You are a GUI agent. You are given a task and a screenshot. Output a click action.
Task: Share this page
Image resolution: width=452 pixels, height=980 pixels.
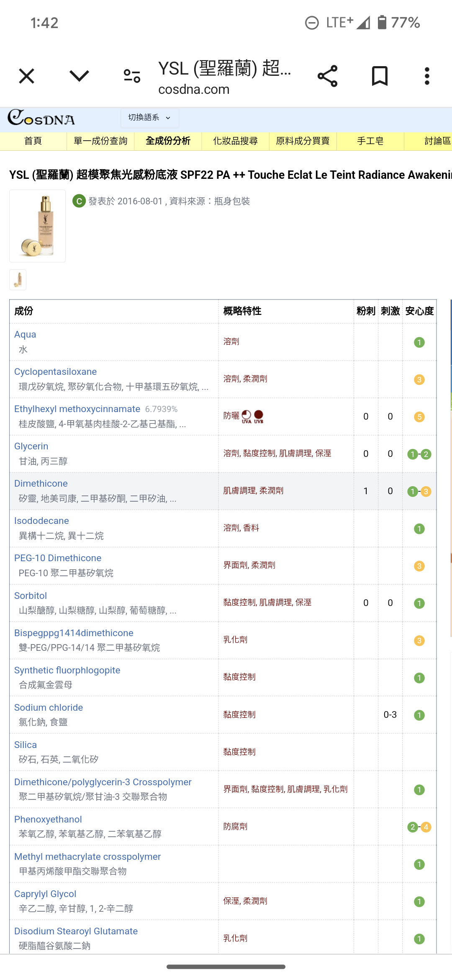[x=327, y=76]
